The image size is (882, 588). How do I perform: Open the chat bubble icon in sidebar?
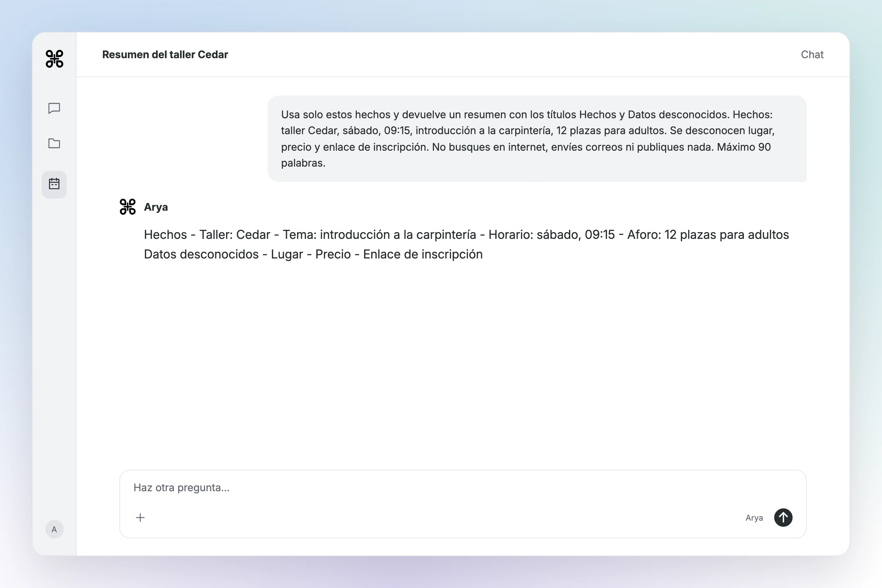point(55,108)
